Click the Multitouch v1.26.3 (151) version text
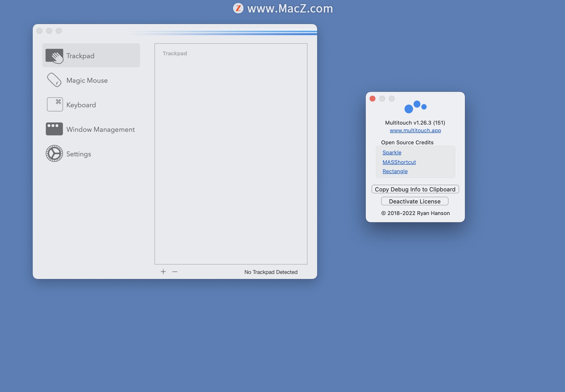Screen dimensions: 565x392 coord(415,123)
